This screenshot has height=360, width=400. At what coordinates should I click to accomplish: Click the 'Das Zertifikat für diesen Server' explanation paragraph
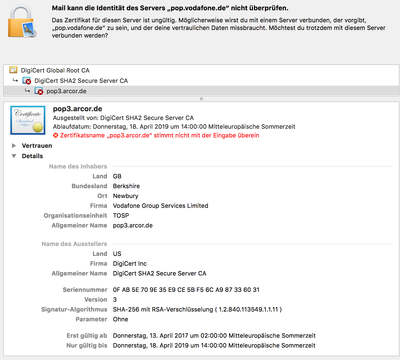(219, 28)
